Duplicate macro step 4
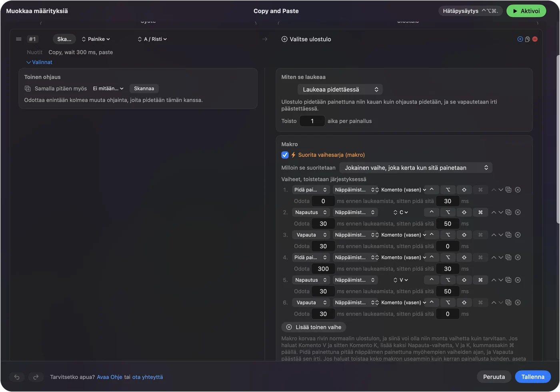Image resolution: width=560 pixels, height=392 pixels. [x=508, y=257]
